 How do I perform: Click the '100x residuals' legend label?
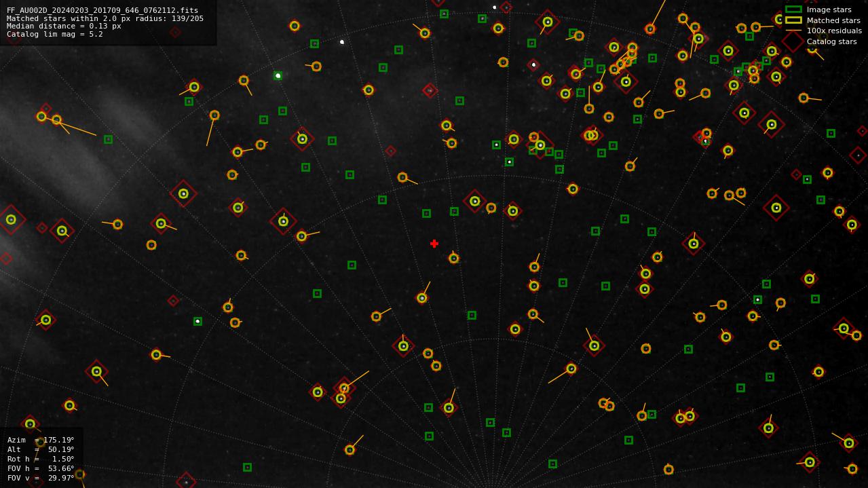pos(834,31)
